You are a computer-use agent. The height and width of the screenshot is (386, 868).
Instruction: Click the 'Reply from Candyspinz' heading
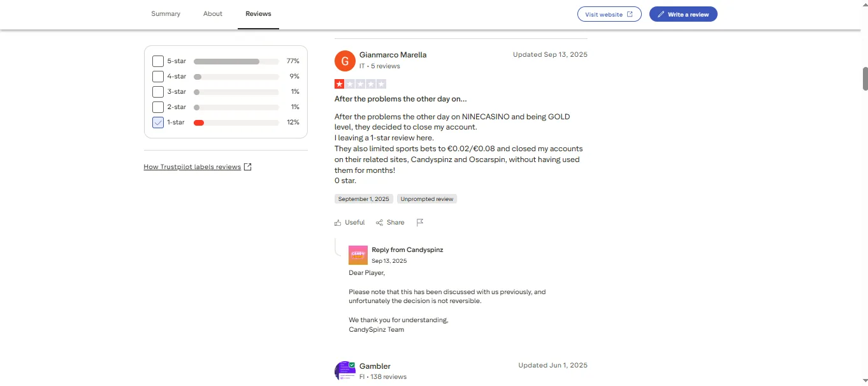[407, 250]
